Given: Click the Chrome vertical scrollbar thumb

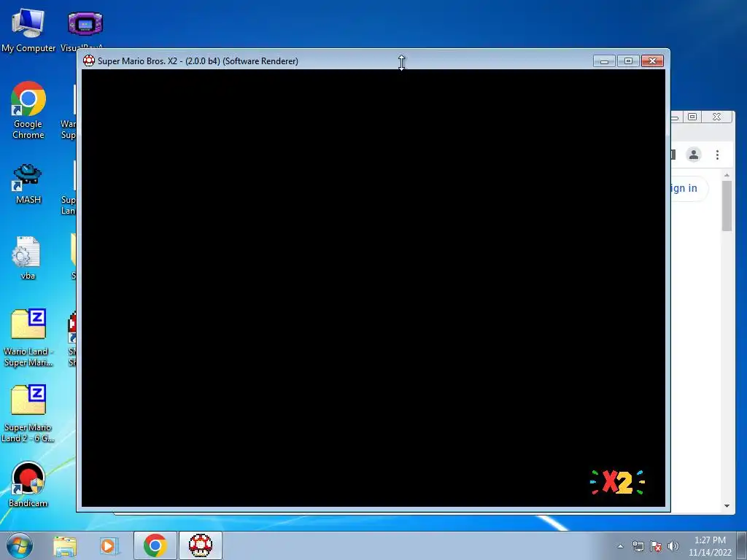Looking at the screenshot, I should [727, 206].
